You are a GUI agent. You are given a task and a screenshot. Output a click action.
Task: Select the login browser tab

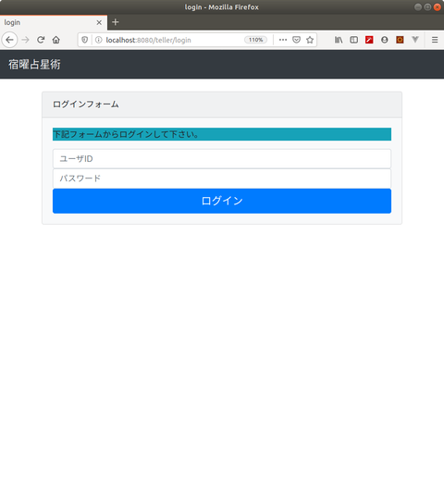(x=54, y=22)
